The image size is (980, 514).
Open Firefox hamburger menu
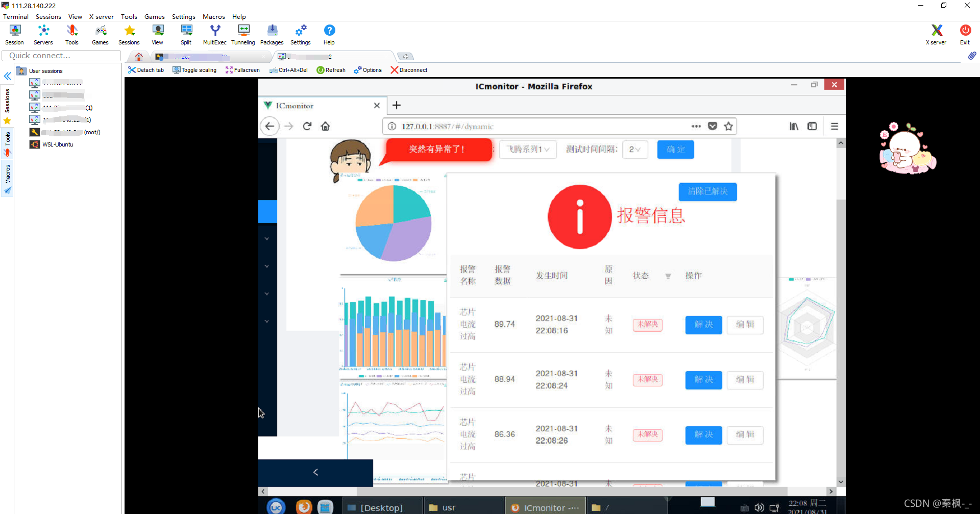835,126
